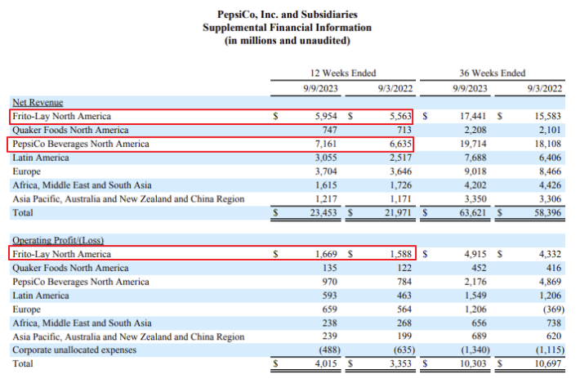Select the value 18,108
Image resolution: width=580 pixels, height=392 pixels.
[x=548, y=144]
